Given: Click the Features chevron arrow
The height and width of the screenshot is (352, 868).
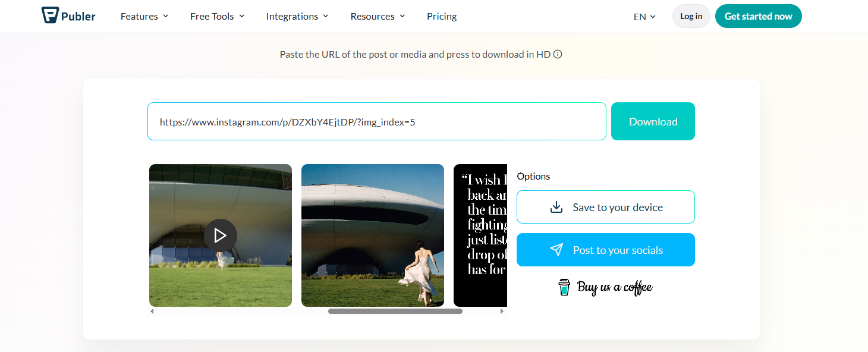Looking at the screenshot, I should [x=165, y=16].
